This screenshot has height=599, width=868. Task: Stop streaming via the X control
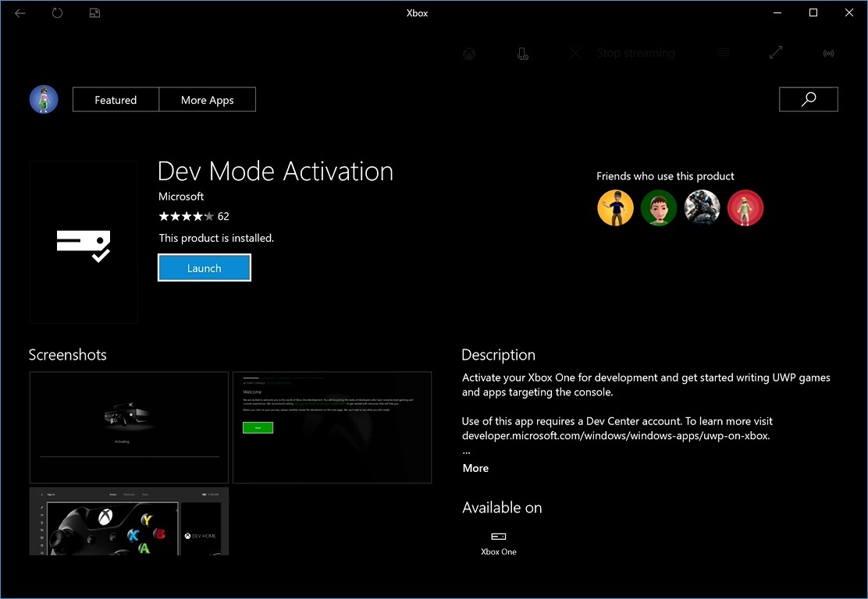(575, 53)
